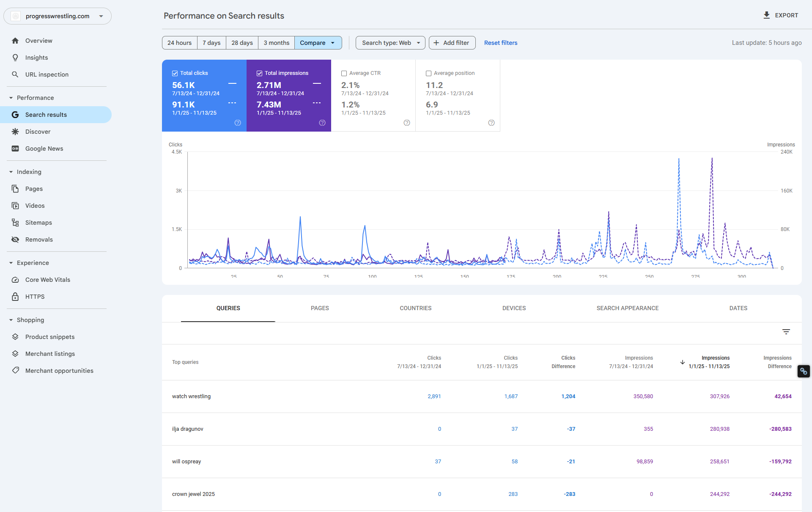Viewport: 812px width, 512px height.
Task: Open the Search type Web dropdown
Action: pyautogui.click(x=390, y=43)
